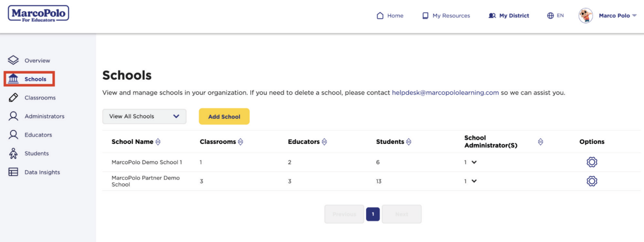This screenshot has width=644, height=242.
Task: Open the View All Schools dropdown
Action: pyautogui.click(x=144, y=116)
